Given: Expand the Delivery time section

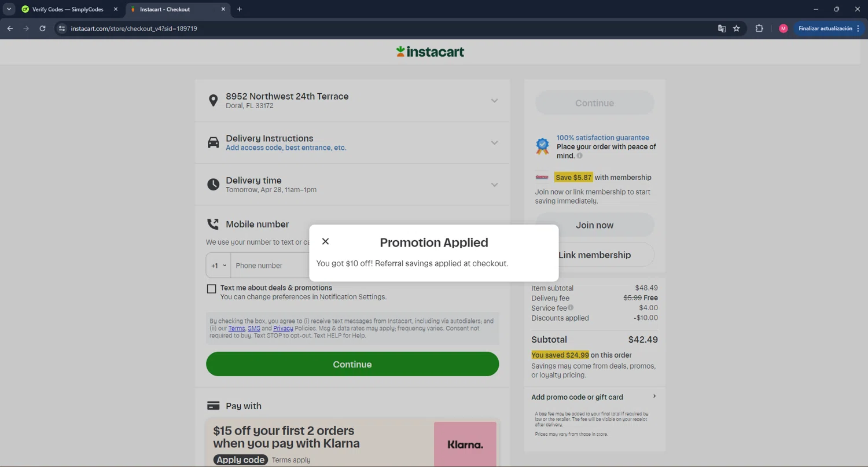Looking at the screenshot, I should (x=494, y=185).
